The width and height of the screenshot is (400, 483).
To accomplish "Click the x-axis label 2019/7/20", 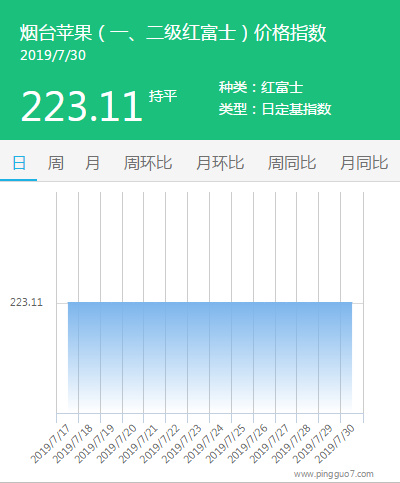I will pos(118,444).
